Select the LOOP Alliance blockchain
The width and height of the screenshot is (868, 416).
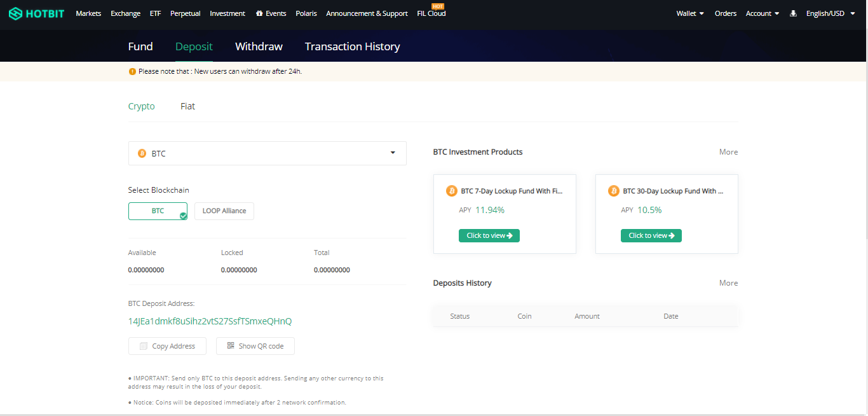point(224,211)
